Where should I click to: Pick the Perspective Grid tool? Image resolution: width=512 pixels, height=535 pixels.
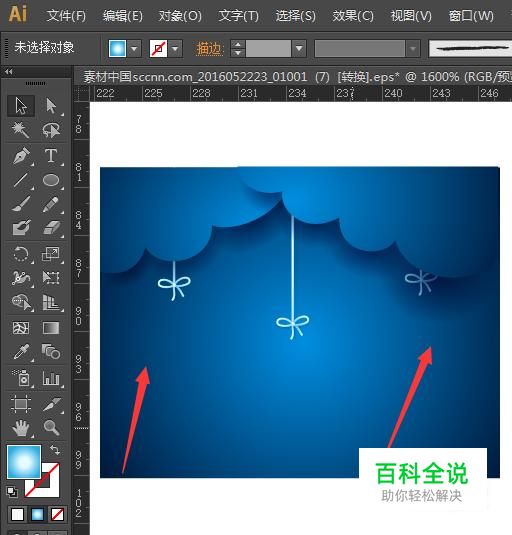pyautogui.click(x=51, y=302)
